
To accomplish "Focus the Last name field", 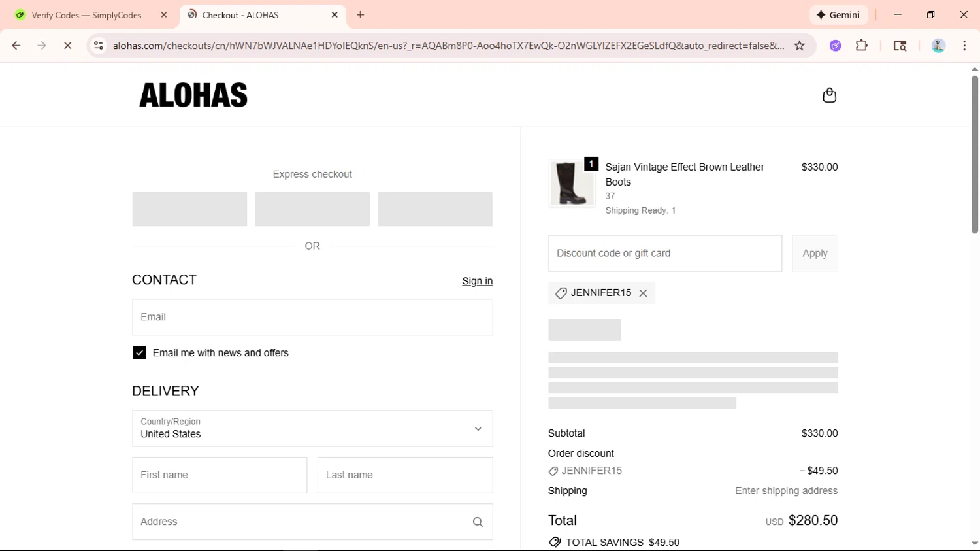I will tap(405, 475).
